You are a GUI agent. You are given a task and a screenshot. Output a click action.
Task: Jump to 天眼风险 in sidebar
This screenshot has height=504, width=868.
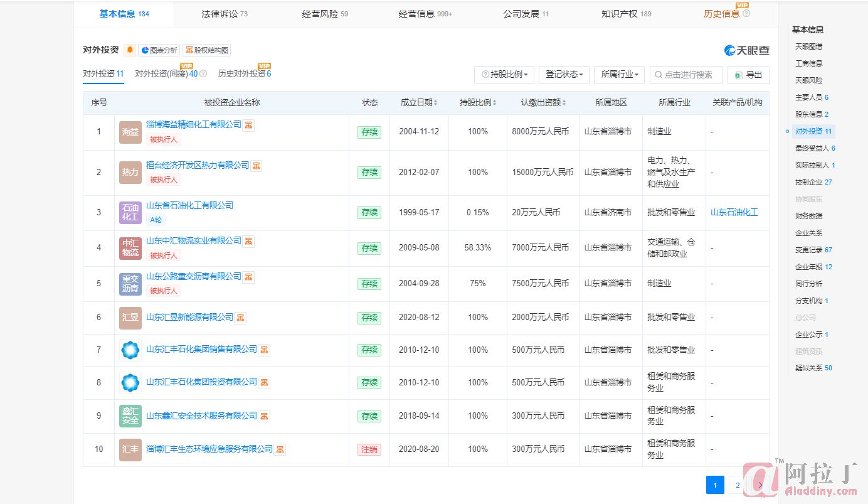click(809, 80)
